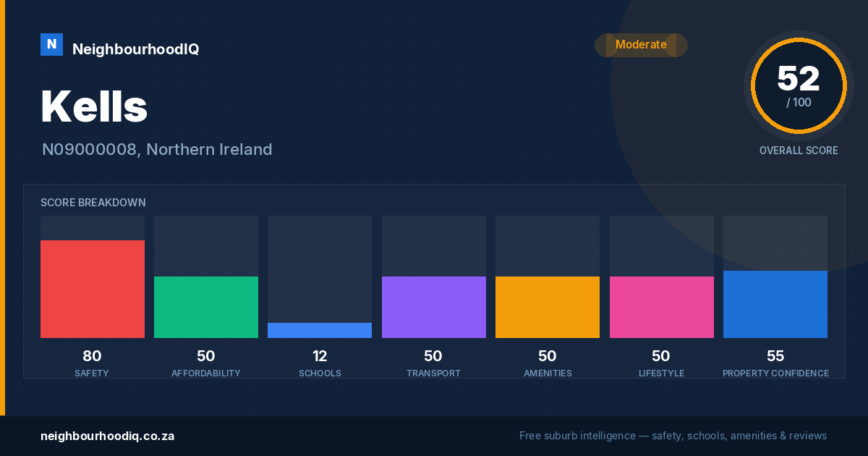Click the red Safety score bar
The image size is (868, 456).
tap(93, 289)
